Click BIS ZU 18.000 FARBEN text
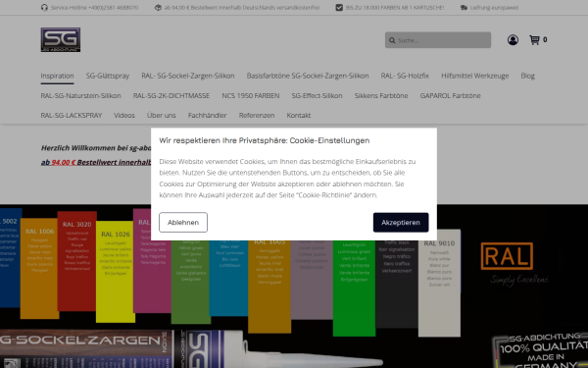588x368 pixels. pos(395,8)
